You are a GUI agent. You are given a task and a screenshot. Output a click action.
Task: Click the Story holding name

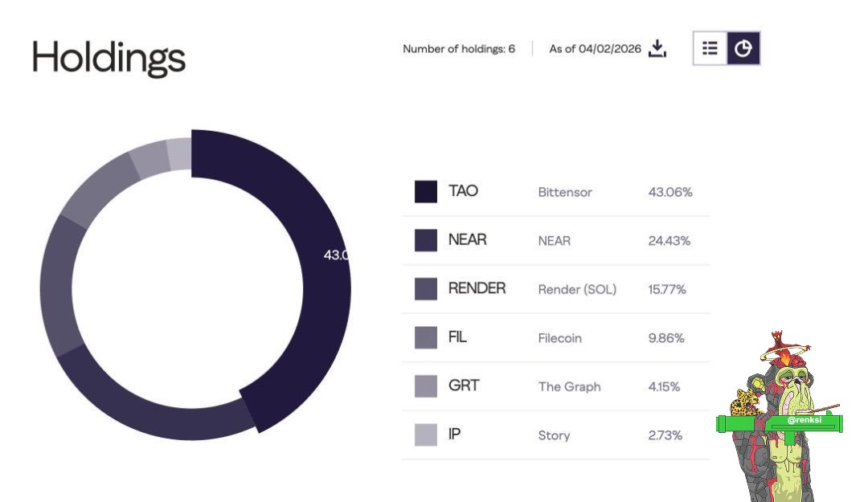pyautogui.click(x=554, y=435)
